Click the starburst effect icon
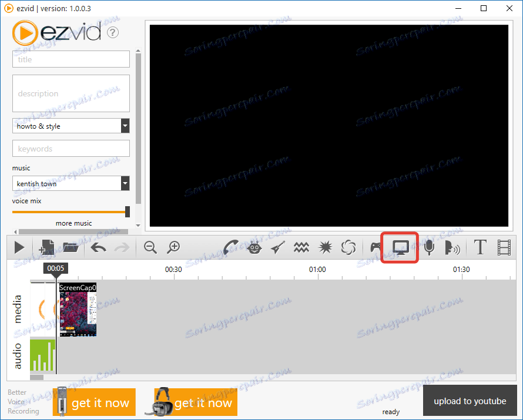 (325, 247)
